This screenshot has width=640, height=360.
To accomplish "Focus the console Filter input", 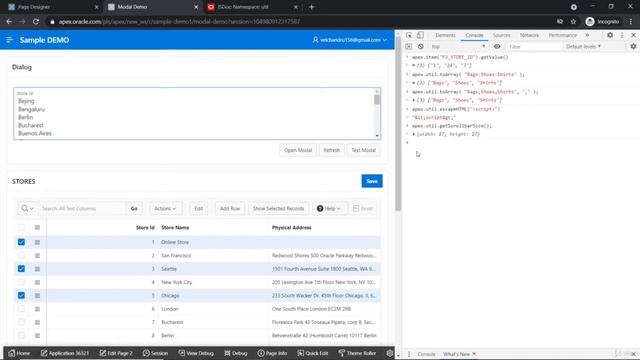I will pyautogui.click(x=534, y=47).
